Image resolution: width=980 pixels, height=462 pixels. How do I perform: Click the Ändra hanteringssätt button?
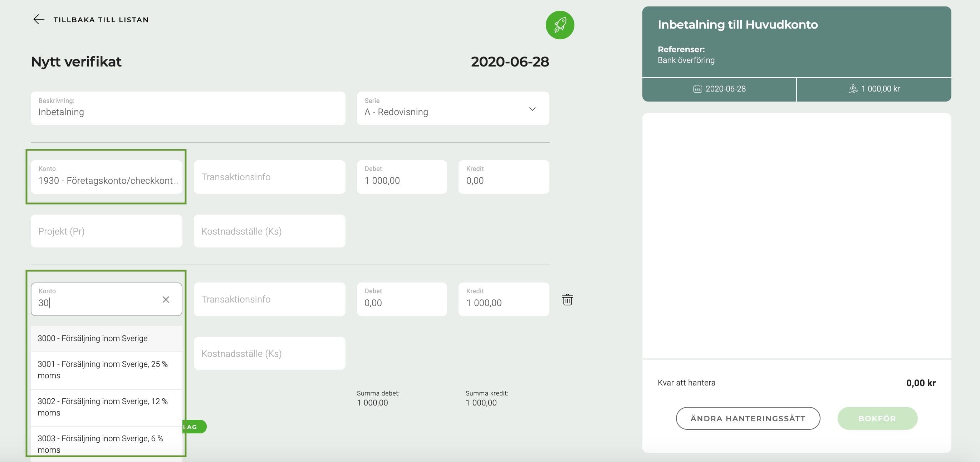pos(748,418)
